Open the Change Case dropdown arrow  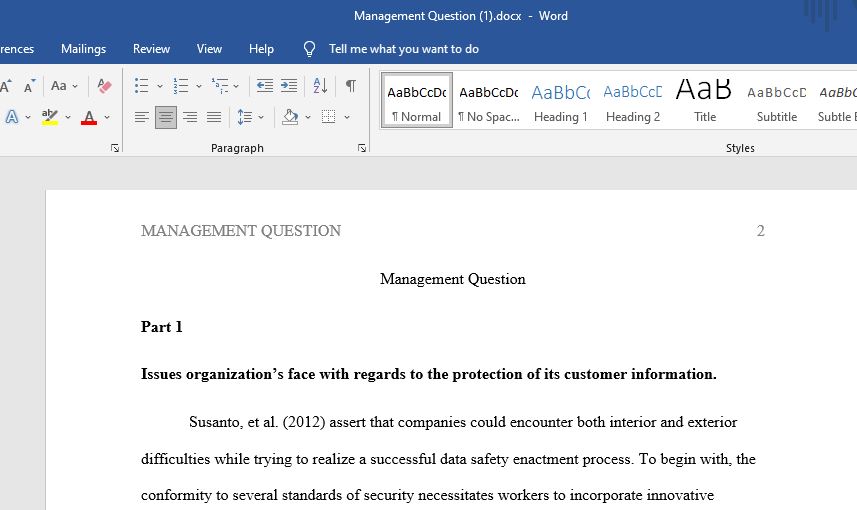click(75, 86)
